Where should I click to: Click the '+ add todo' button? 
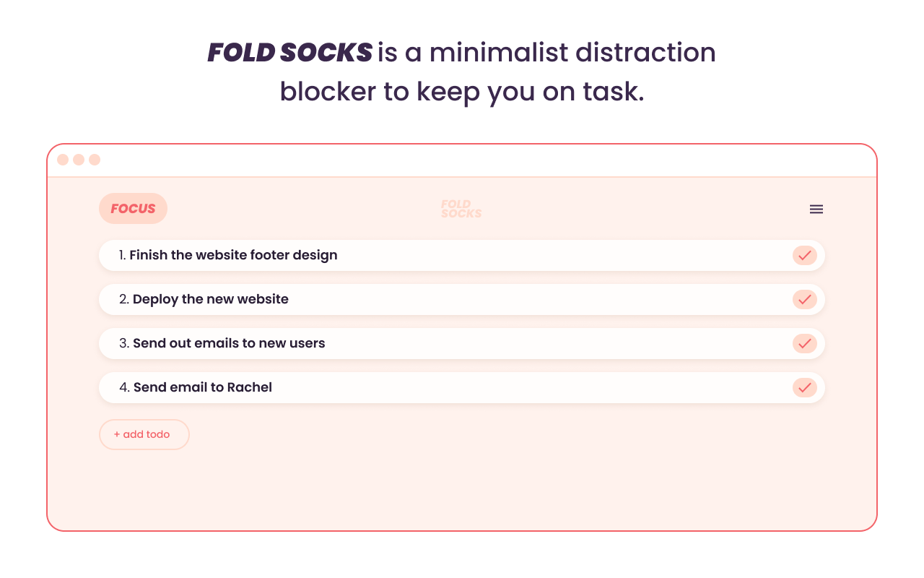[x=144, y=434]
